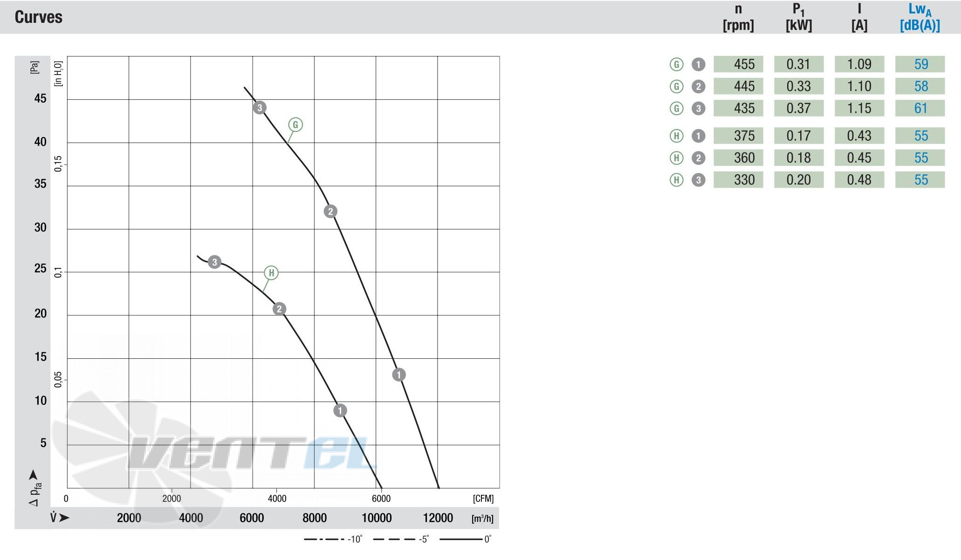Select the 0.37 kW power cell
This screenshot has height=560, width=961.
tap(799, 109)
